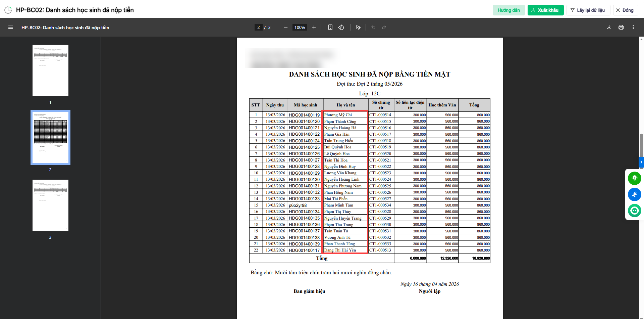Print the student payment list
Screen dimensions: 644x319
621,28
